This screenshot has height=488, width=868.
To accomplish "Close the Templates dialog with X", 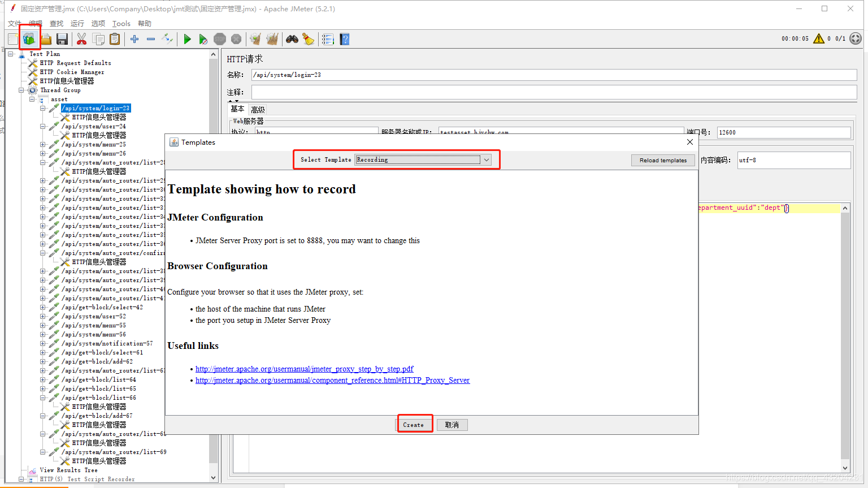I will 690,142.
